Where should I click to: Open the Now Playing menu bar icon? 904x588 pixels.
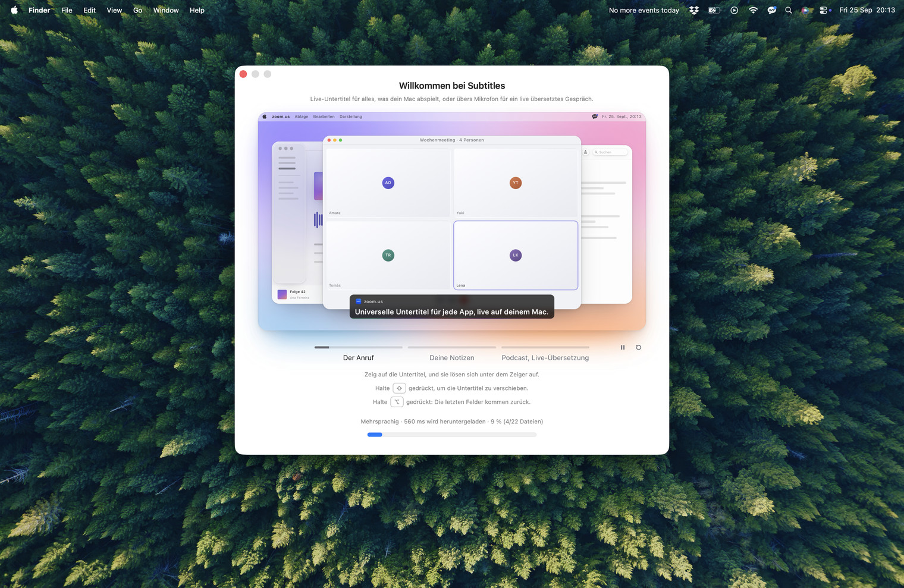734,10
